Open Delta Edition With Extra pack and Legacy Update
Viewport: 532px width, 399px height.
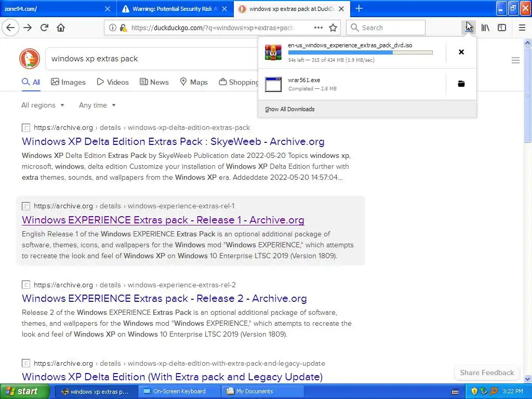(x=172, y=377)
